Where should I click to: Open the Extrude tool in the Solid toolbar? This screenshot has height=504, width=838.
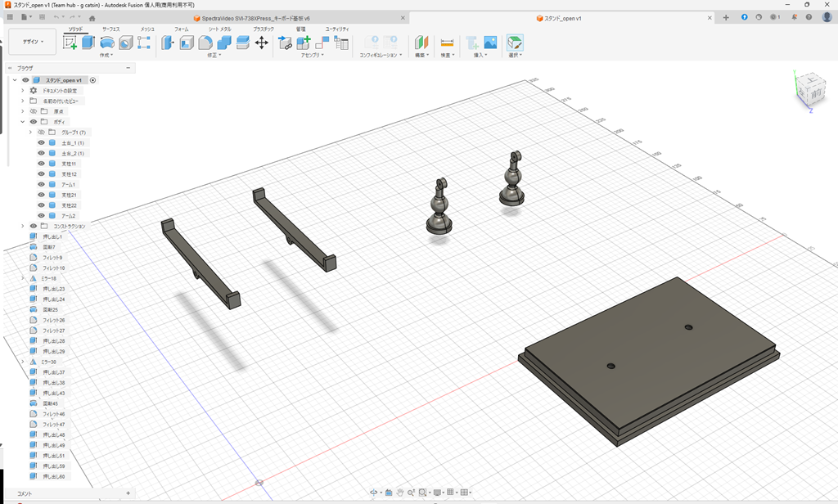click(88, 43)
